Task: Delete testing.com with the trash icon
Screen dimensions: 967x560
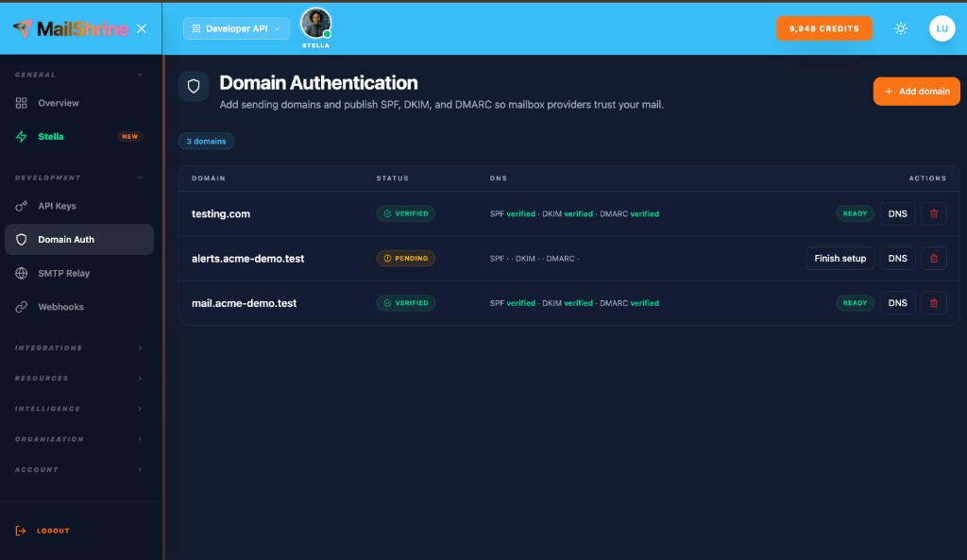Action: [x=934, y=213]
